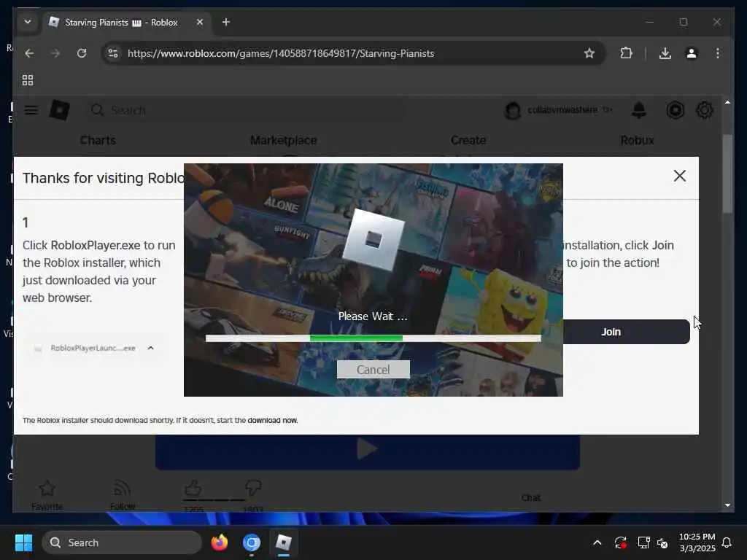Click the Roblox logo home icon
The width and height of the screenshot is (747, 560).
coord(60,110)
